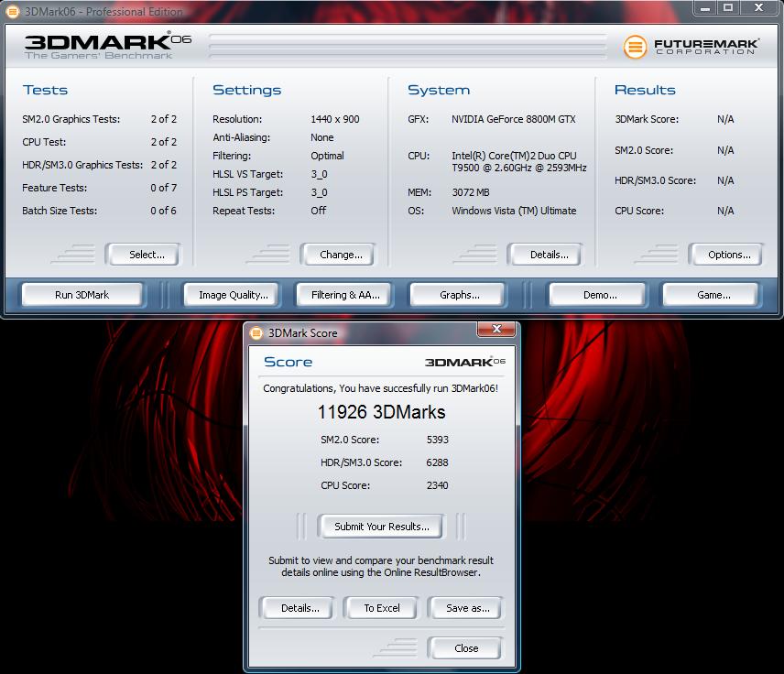Launch the Game... button

pos(713,295)
